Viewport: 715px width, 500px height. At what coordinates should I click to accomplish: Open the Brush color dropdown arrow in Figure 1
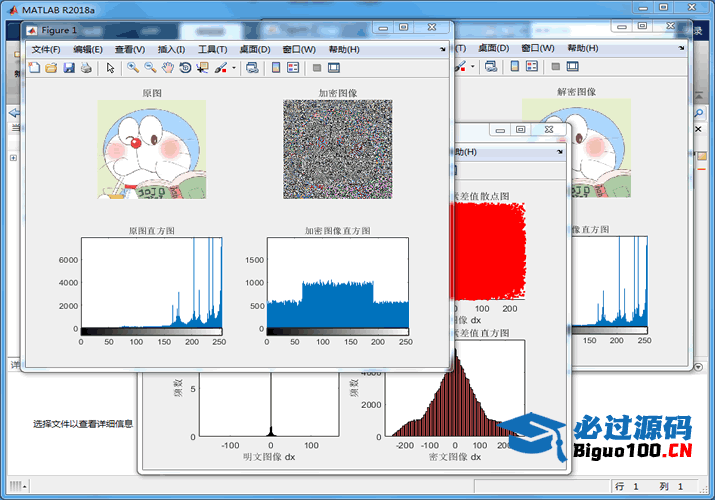(234, 68)
